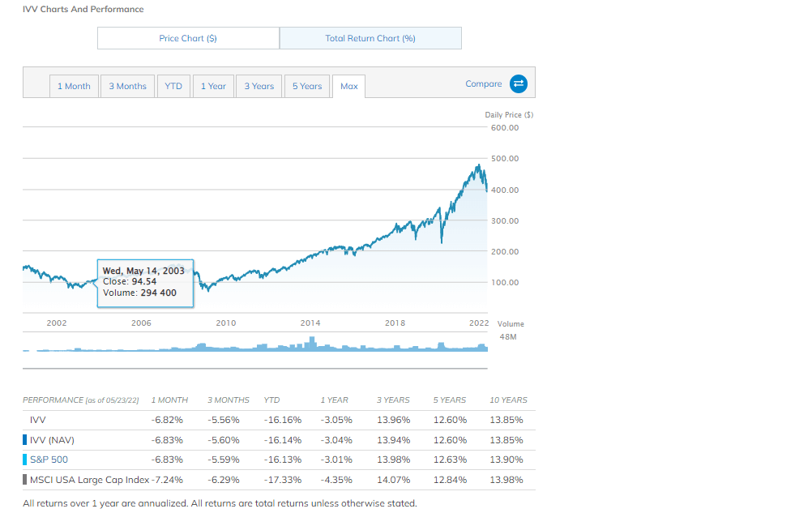The image size is (812, 513).
Task: Click the 2014 x-axis year label
Action: coord(310,323)
